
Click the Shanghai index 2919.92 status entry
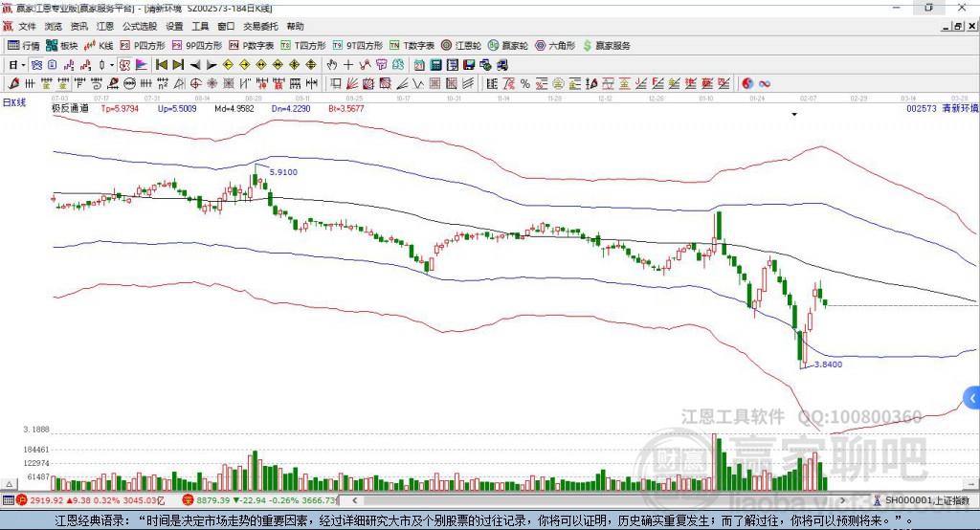coord(93,500)
